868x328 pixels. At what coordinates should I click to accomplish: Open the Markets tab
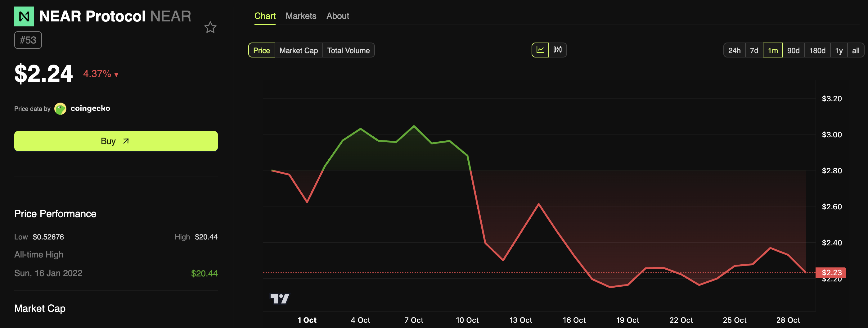[x=301, y=16]
